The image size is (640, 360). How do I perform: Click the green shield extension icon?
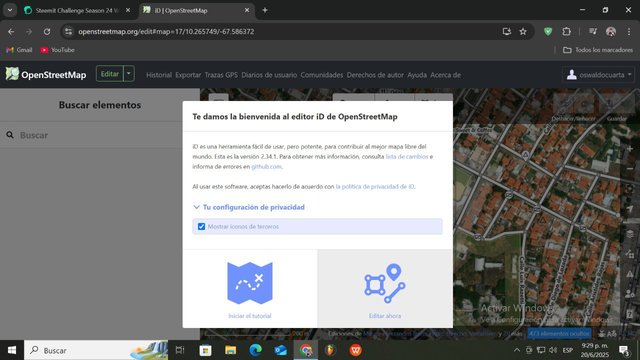(x=548, y=31)
